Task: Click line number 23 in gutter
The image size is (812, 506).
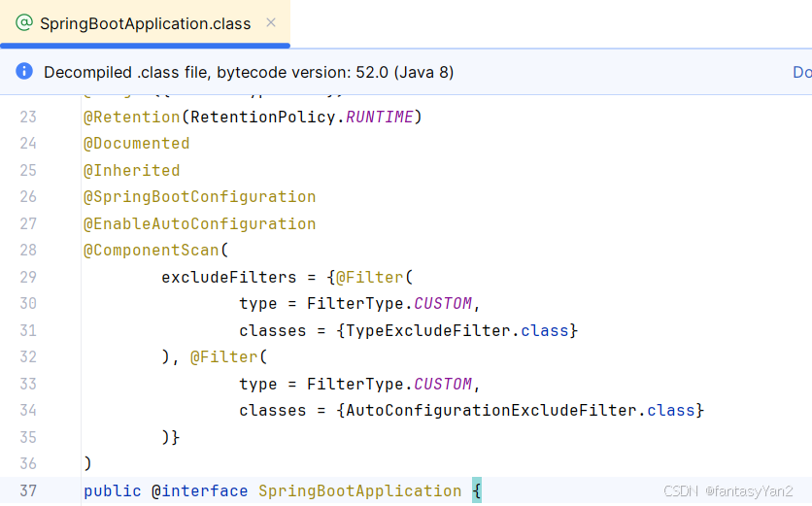Action: click(x=28, y=118)
